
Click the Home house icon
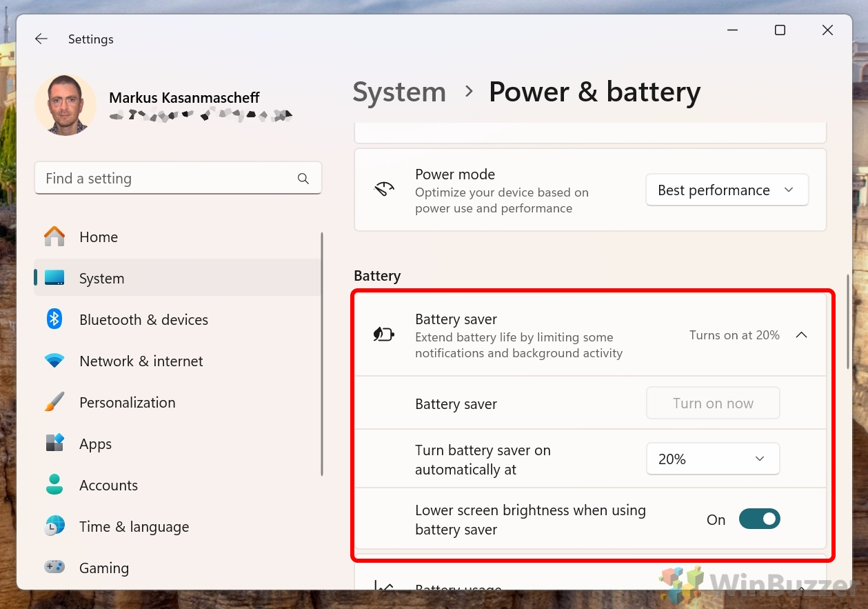[x=54, y=237]
